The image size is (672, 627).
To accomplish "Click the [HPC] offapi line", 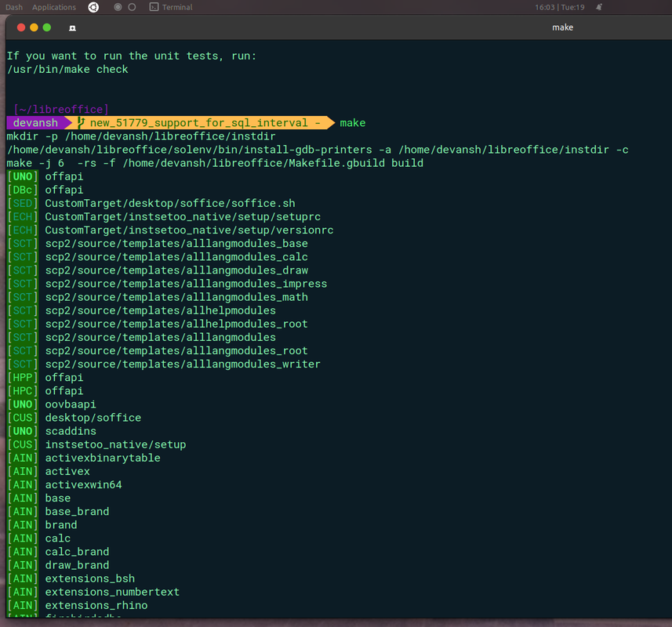I will [x=45, y=391].
